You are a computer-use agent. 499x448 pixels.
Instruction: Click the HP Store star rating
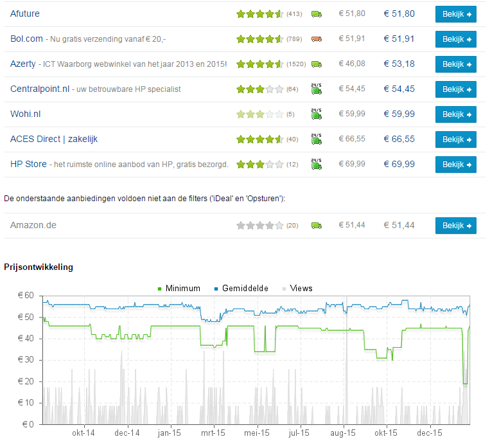point(259,165)
